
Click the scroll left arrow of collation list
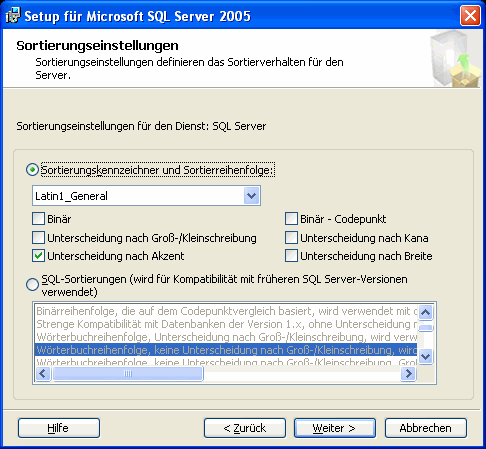click(x=43, y=373)
